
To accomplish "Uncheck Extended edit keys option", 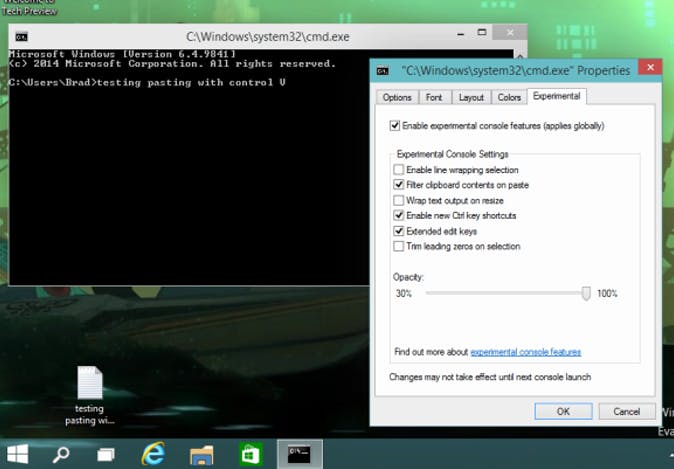I will pyautogui.click(x=398, y=231).
